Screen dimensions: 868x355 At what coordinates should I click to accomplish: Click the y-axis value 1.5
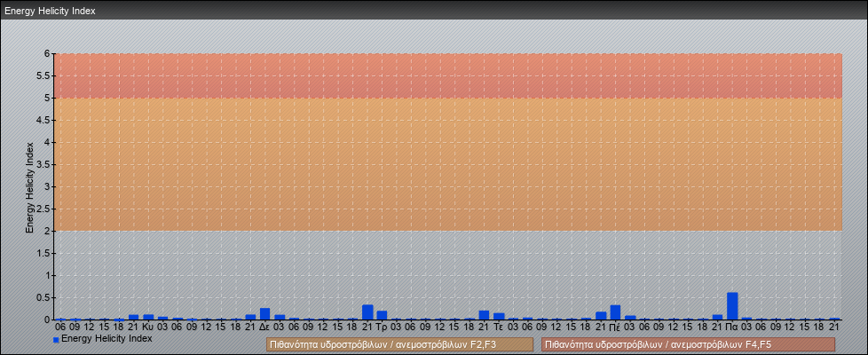(43, 253)
